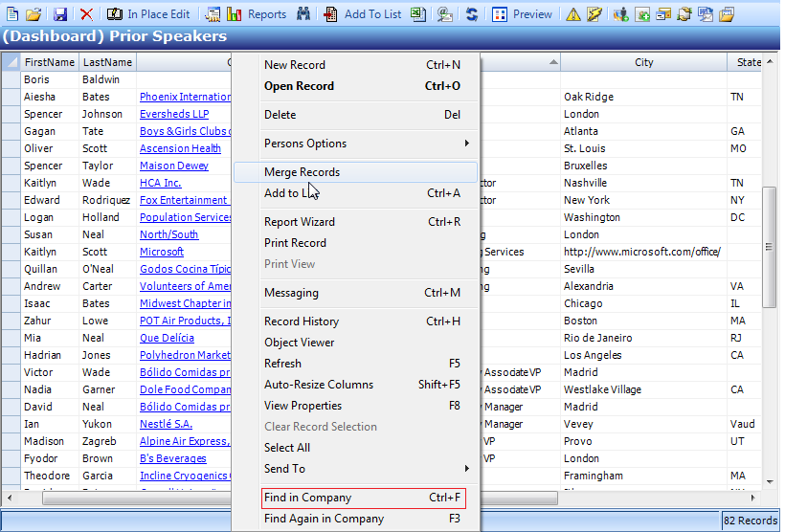Open the Maison Dewey company link
Image resolution: width=785 pixels, height=532 pixels.
(173, 166)
